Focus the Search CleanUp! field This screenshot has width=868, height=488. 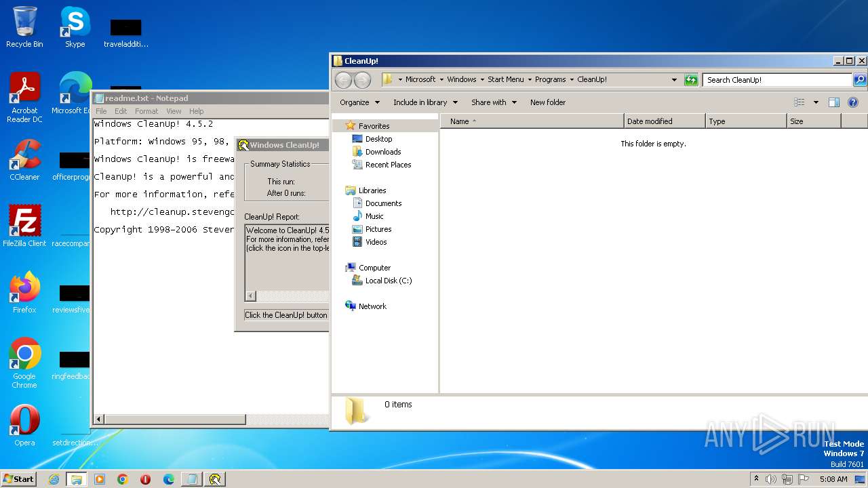click(x=777, y=80)
